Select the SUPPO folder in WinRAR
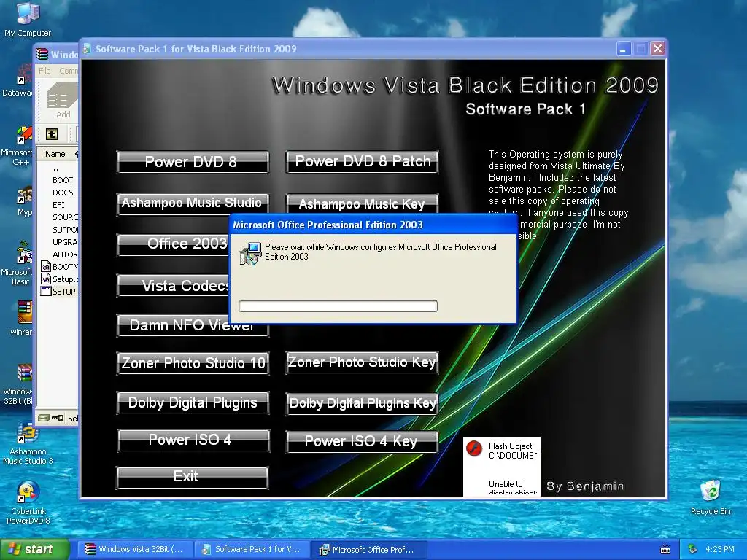 65,230
